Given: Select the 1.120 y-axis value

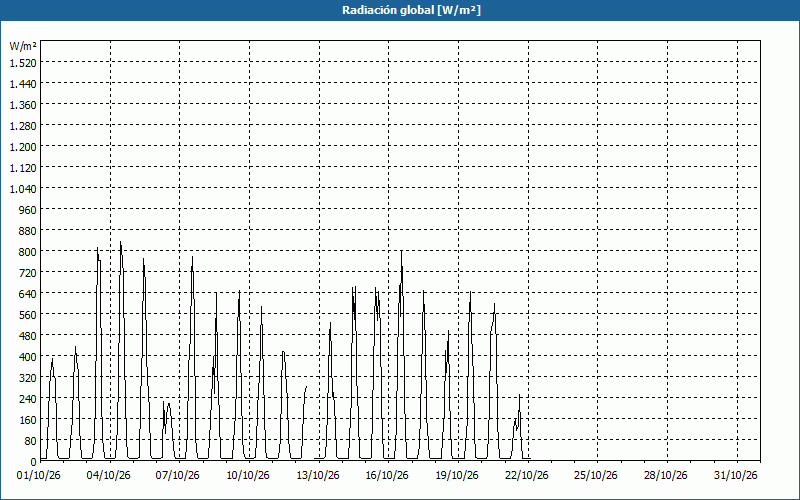Looking at the screenshot, I should (x=23, y=168).
